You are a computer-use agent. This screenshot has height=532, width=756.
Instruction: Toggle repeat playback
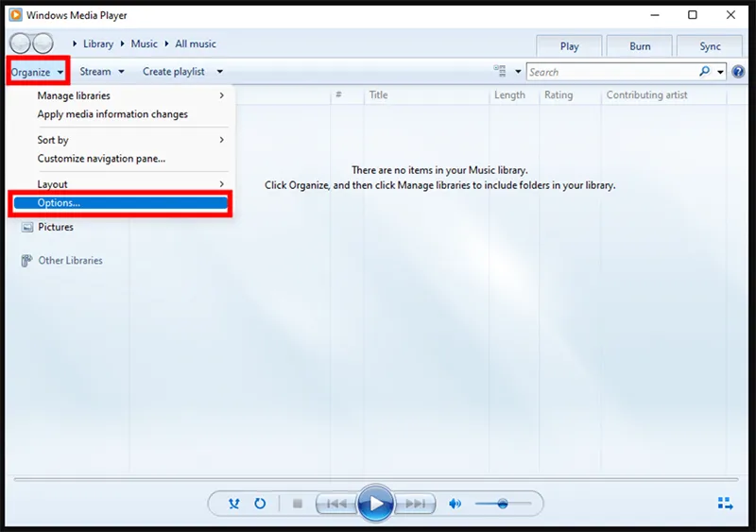pyautogui.click(x=260, y=504)
